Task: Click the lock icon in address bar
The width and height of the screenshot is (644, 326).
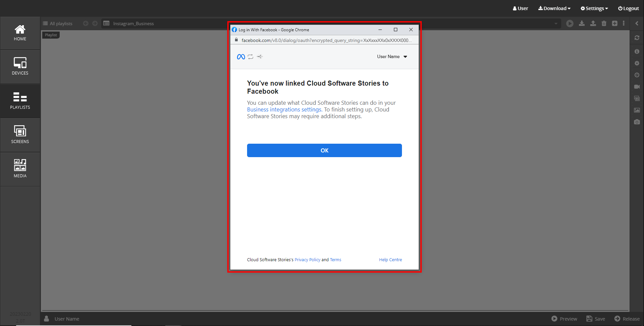Action: click(236, 40)
